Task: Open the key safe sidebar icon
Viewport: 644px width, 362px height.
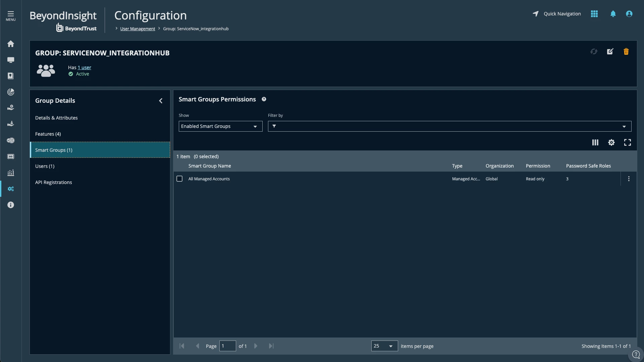Action: (11, 76)
